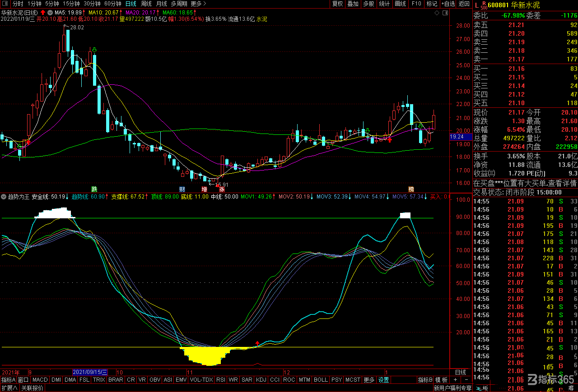578x392 pixels.
Task: Select the 月线 monthly chart tab
Action: click(x=161, y=4)
